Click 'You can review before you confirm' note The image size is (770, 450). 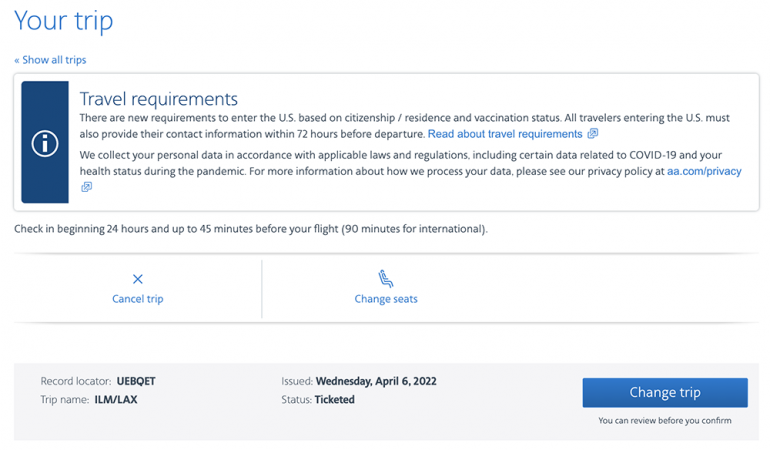point(665,421)
